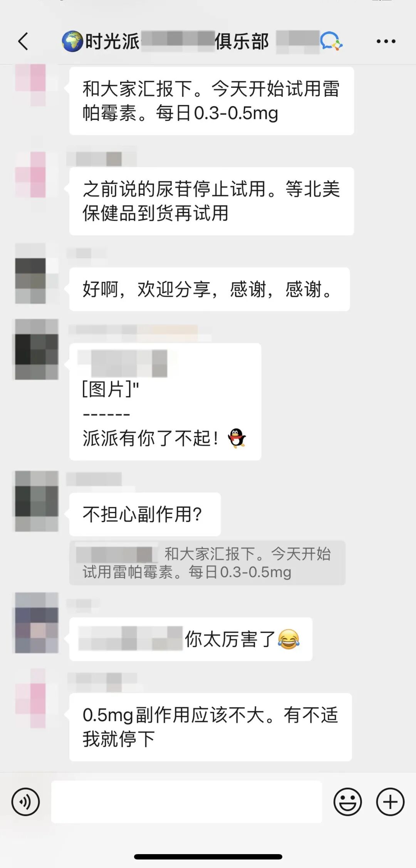Tap the enterprise chat bubble icon in title
416x868 pixels.
click(x=331, y=41)
